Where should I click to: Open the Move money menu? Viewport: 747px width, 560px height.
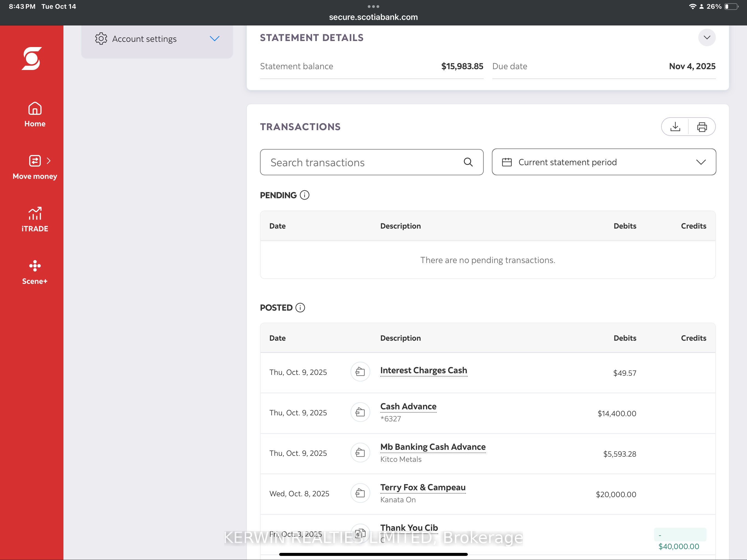35,167
